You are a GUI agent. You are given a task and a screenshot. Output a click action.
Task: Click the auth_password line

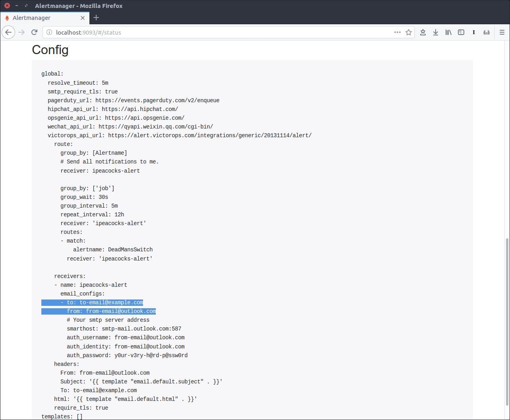click(x=127, y=355)
